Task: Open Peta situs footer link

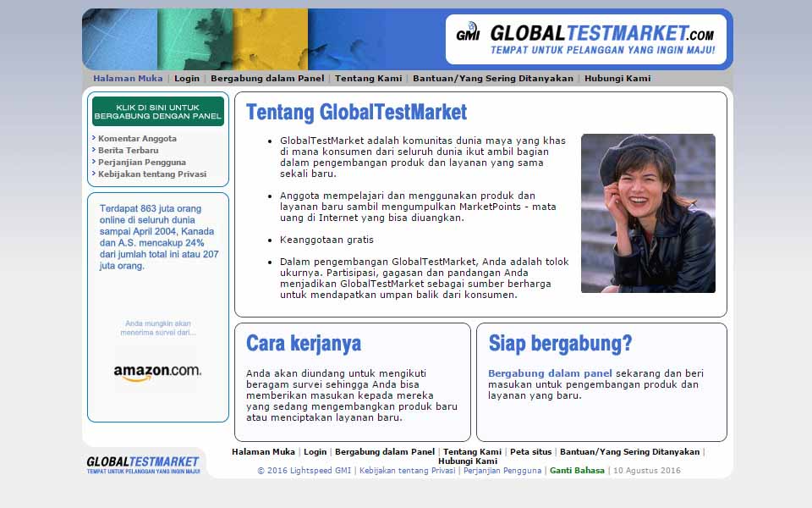Action: click(x=531, y=451)
